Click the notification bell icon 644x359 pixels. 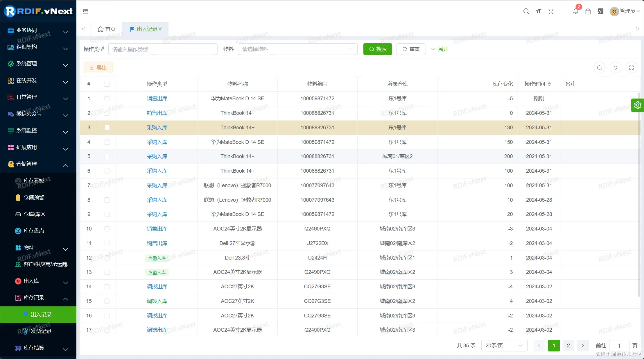(575, 11)
